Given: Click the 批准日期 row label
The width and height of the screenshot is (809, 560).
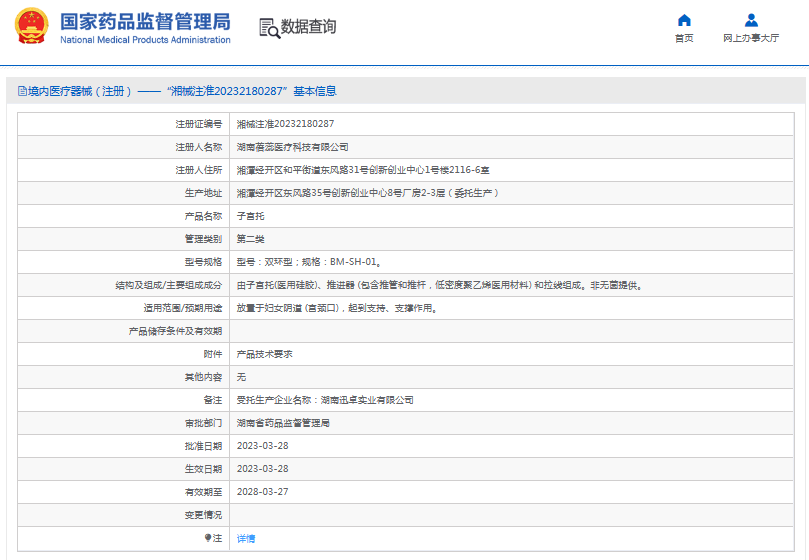Looking at the screenshot, I should coord(203,446).
